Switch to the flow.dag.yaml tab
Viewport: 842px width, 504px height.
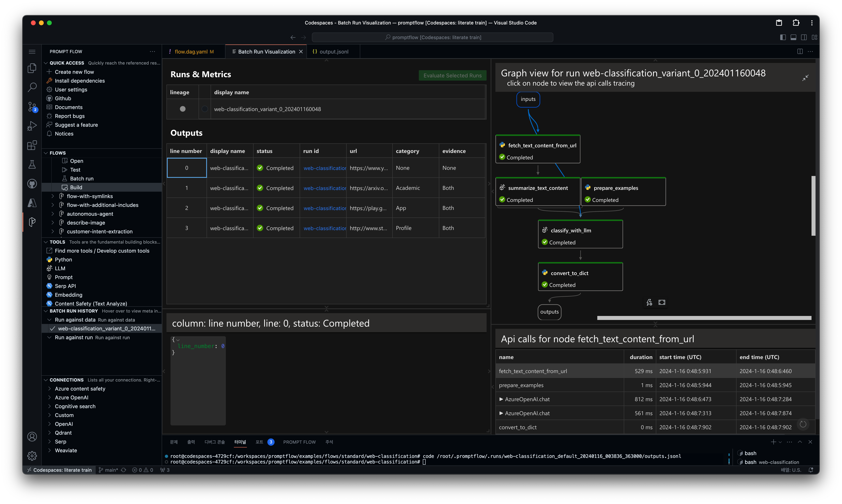point(193,52)
